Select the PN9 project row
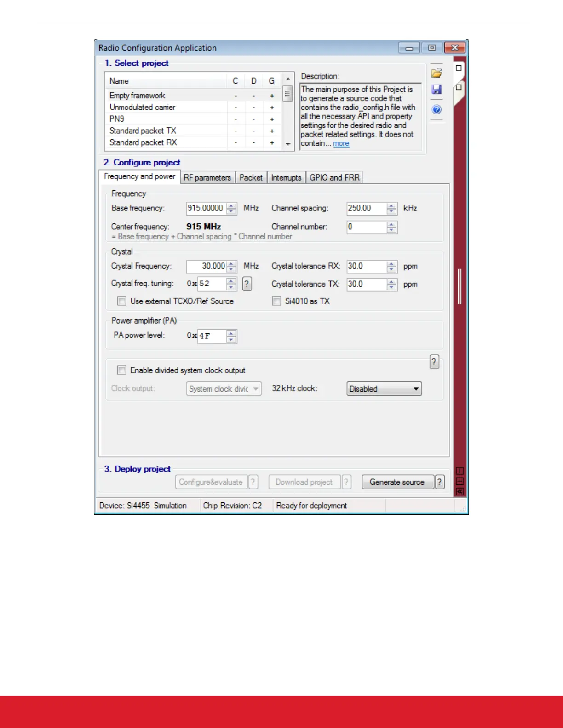This screenshot has height=728, width=563. click(194, 119)
